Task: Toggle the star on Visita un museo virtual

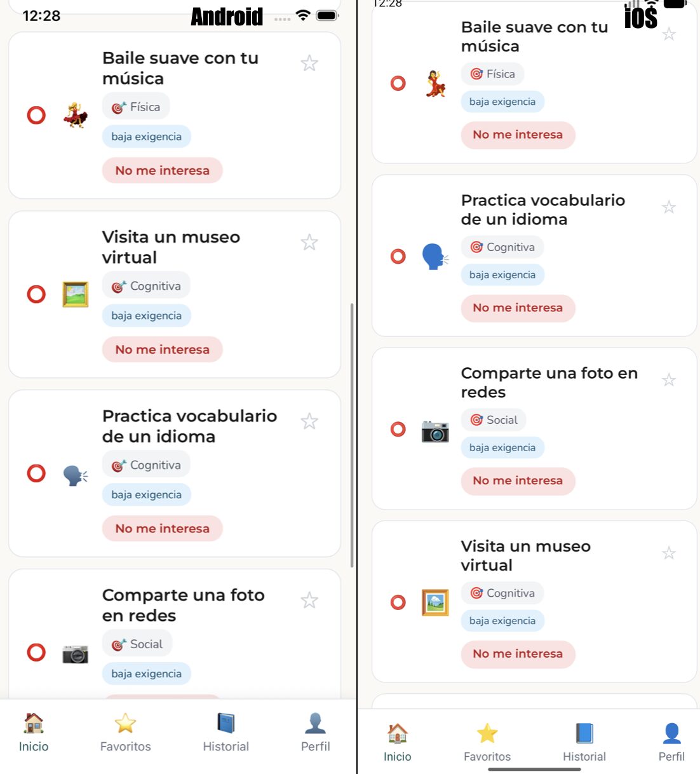Action: [x=309, y=242]
